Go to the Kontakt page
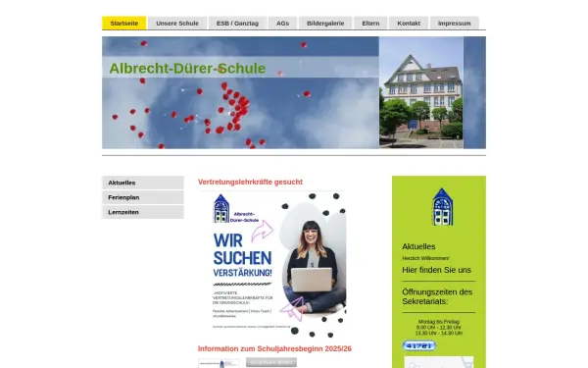The height and width of the screenshot is (368, 588). click(x=409, y=23)
